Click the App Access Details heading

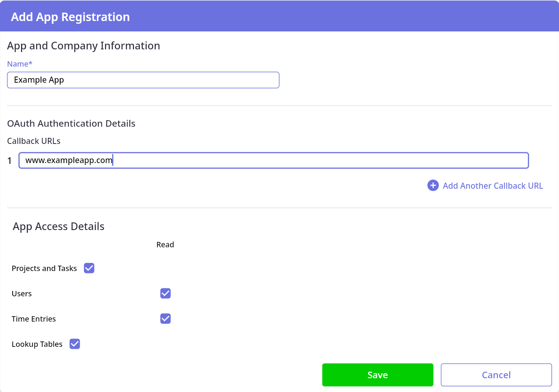(59, 227)
